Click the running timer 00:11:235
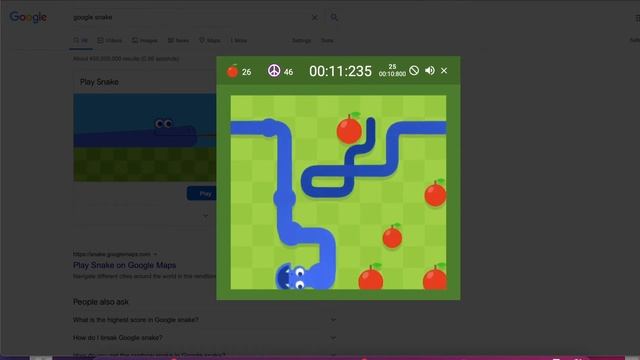This screenshot has width=640, height=360. 340,71
